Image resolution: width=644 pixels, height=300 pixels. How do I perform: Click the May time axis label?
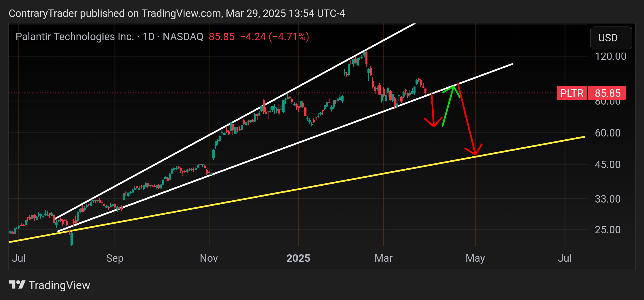point(475,258)
